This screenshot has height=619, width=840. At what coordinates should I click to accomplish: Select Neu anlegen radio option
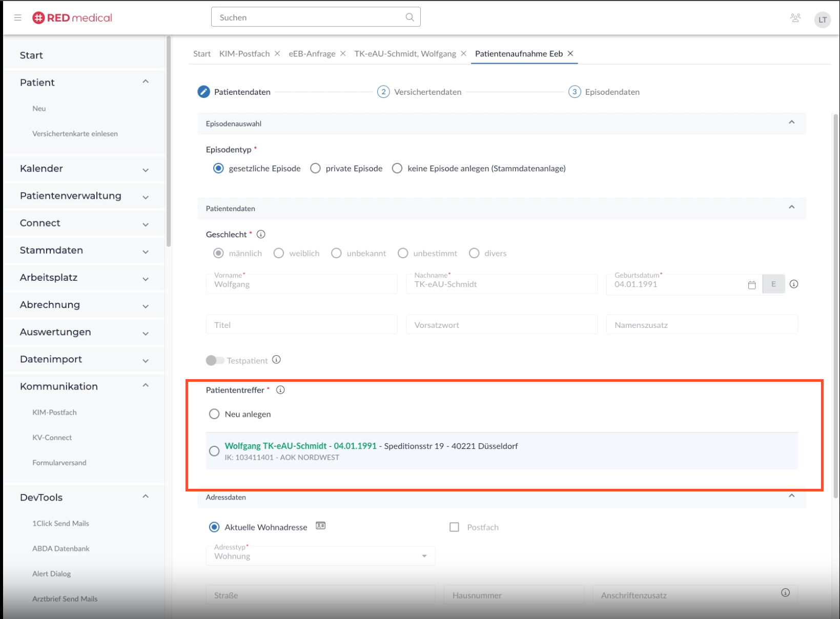point(214,414)
